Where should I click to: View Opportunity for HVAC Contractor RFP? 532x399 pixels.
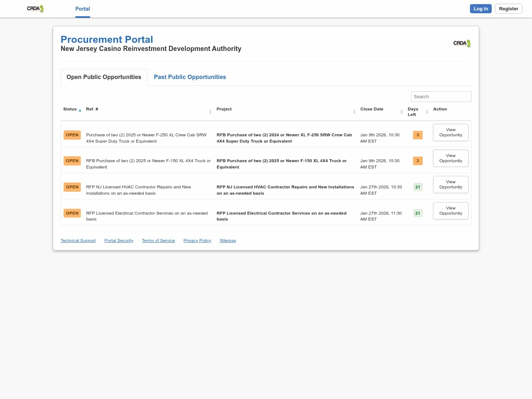pos(450,184)
